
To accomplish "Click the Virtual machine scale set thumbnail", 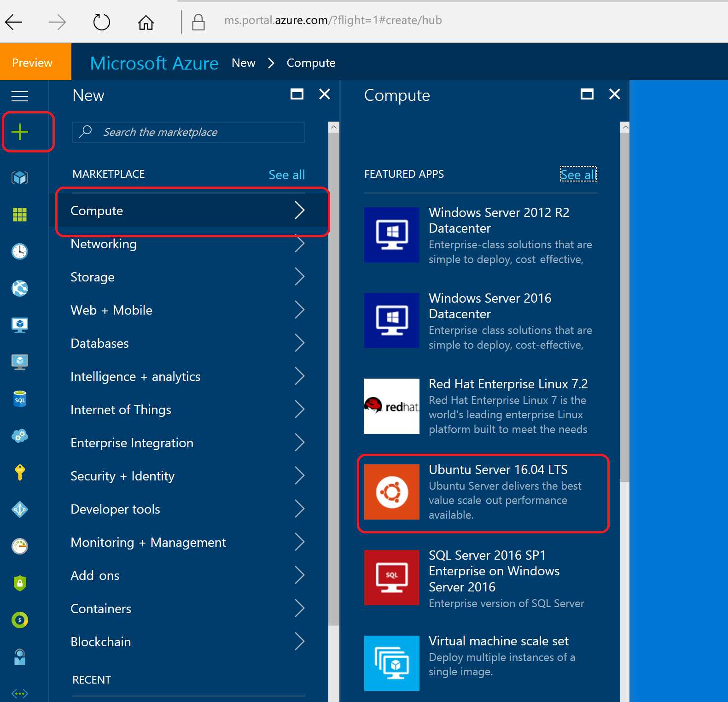I will [392, 663].
